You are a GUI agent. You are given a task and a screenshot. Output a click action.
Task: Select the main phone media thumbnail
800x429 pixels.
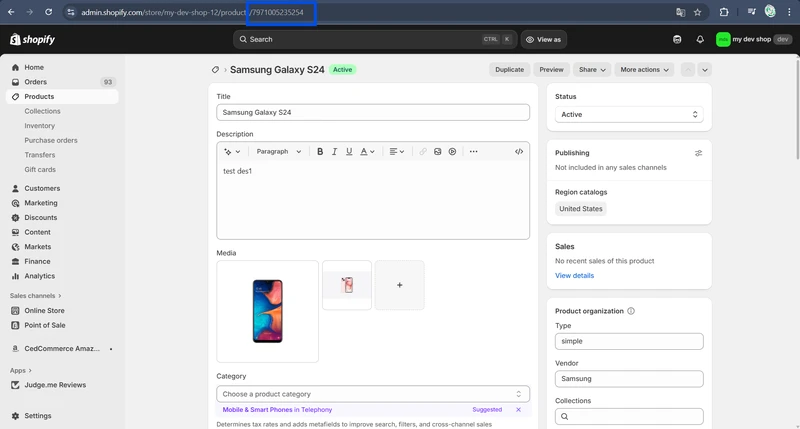(x=267, y=311)
